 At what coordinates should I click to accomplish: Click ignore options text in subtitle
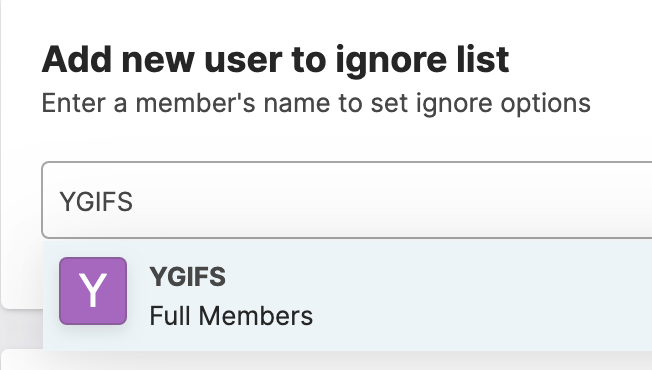tap(503, 104)
